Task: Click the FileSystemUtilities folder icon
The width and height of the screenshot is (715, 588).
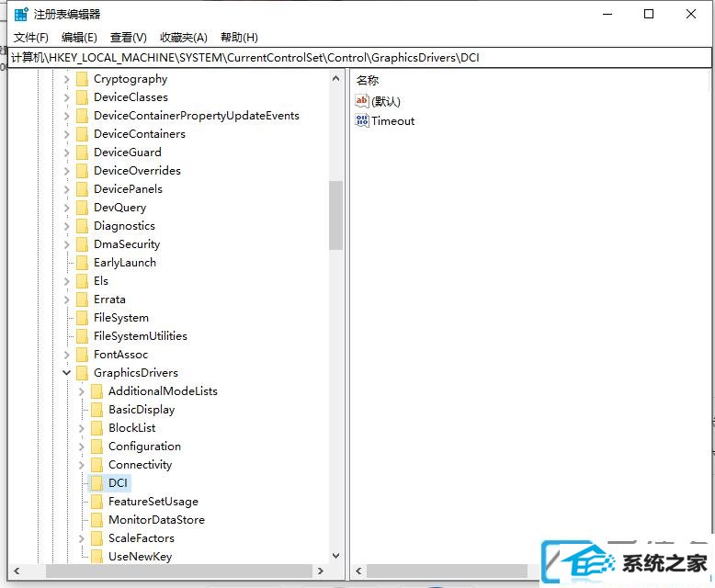Action: point(82,336)
